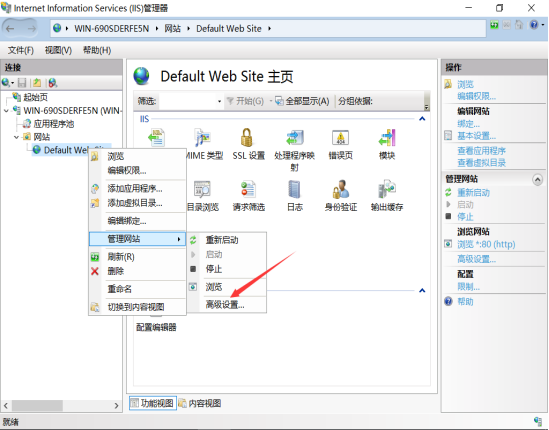549x430 pixels.
Task: Open the 请求筛选 feature icon
Action: click(x=249, y=196)
